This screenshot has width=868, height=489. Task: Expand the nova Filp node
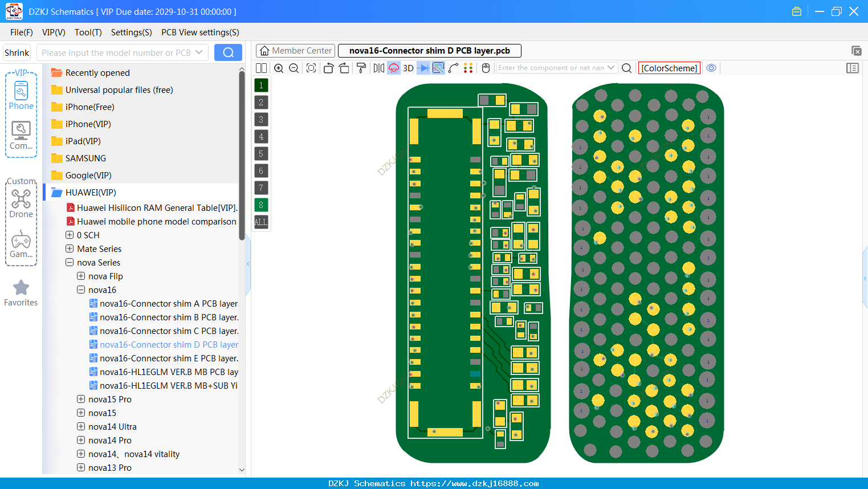[x=81, y=276]
